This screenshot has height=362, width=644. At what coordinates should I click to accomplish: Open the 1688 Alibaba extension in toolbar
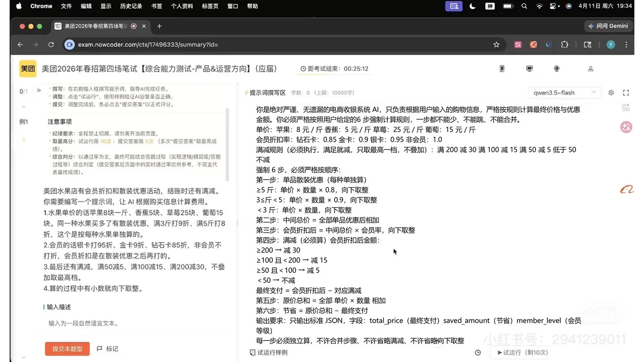tap(533, 45)
